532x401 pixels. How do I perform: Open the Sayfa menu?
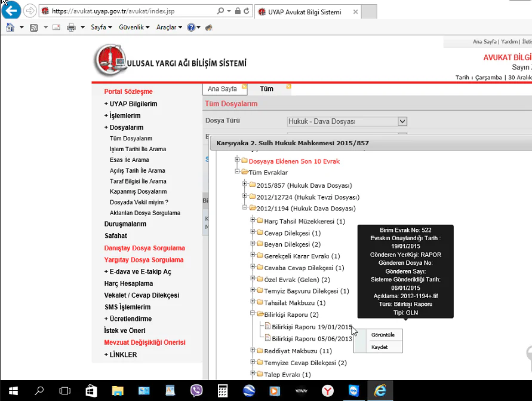101,27
